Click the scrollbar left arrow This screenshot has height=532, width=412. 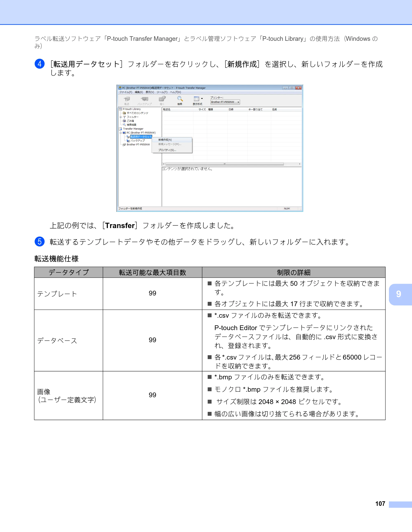[x=164, y=164]
